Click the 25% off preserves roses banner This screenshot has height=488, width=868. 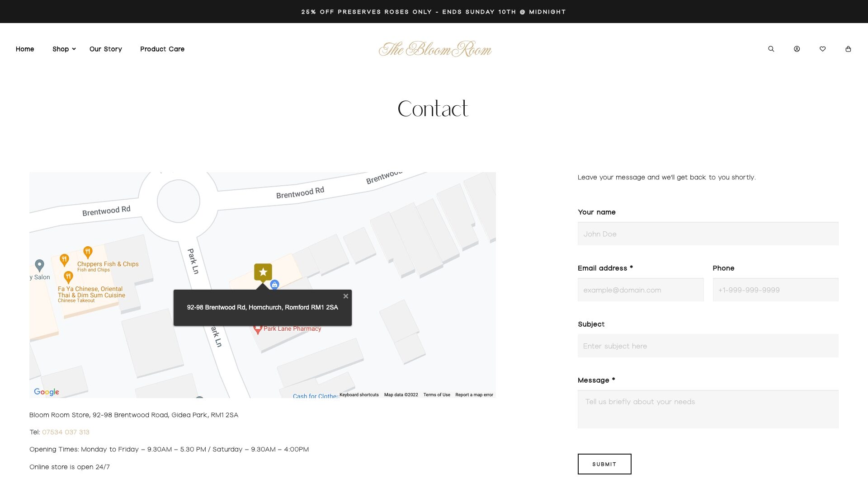point(434,12)
